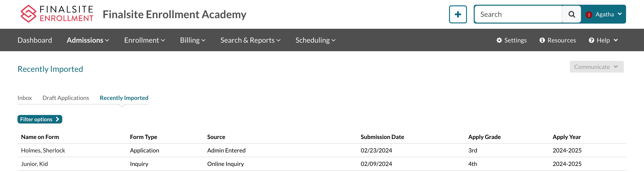This screenshot has height=172, width=644.
Task: Click the Help question mark icon
Action: [591, 40]
